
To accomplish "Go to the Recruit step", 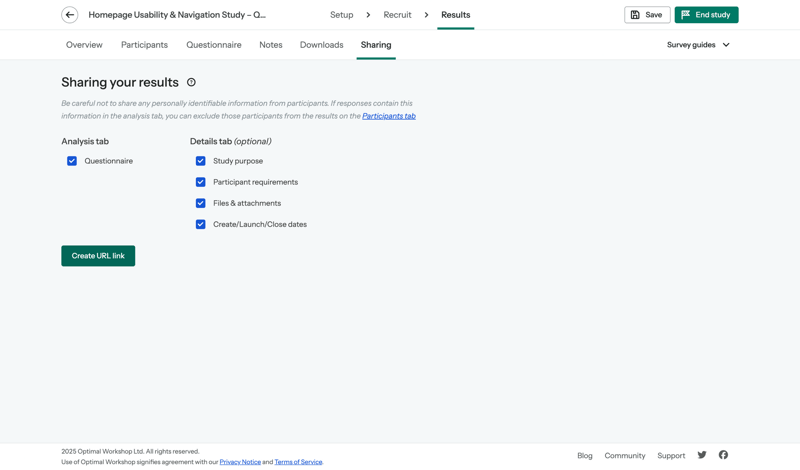I will (x=397, y=15).
